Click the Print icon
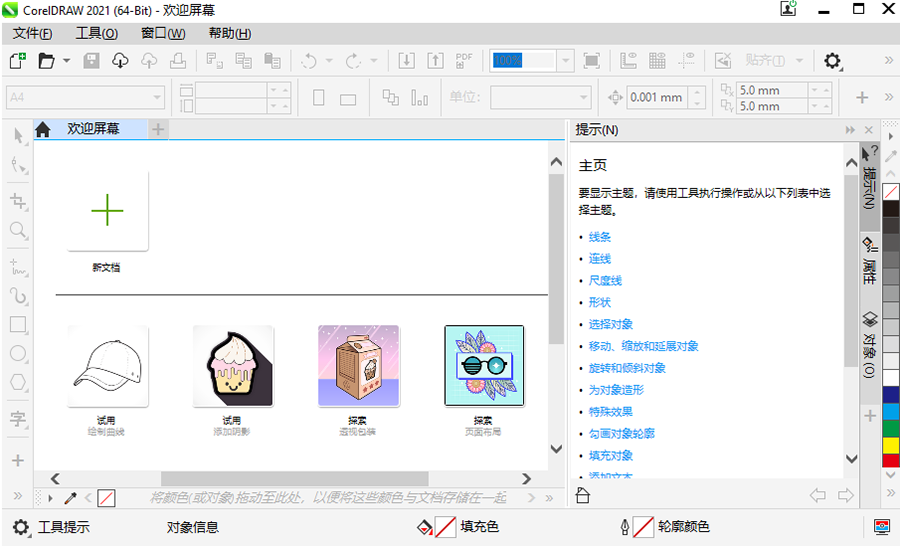 pos(178,60)
